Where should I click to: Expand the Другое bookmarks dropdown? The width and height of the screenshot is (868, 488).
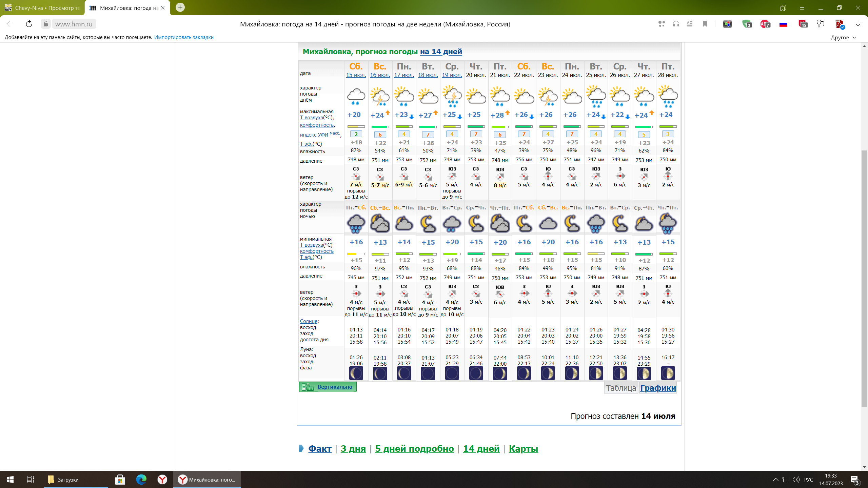coord(843,37)
